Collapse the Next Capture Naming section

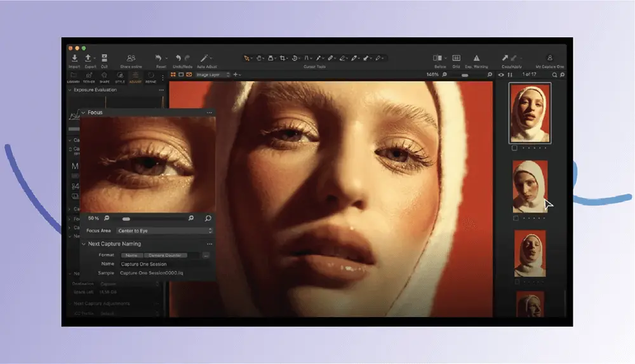tap(83, 244)
